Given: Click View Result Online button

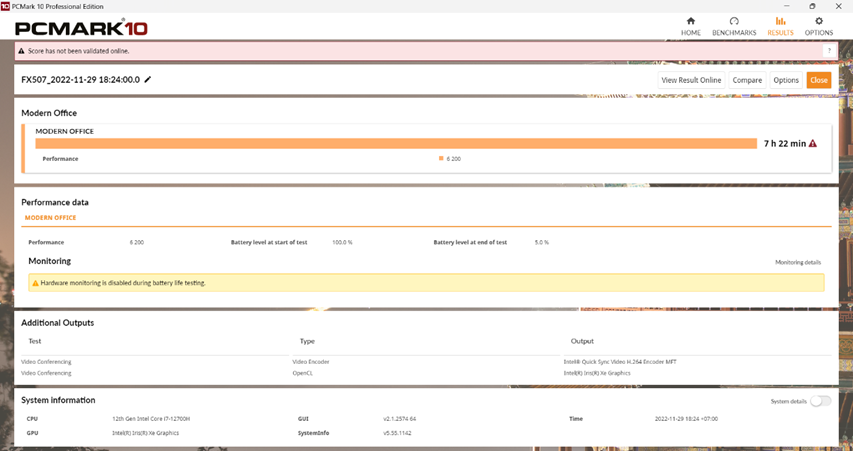Looking at the screenshot, I should tap(691, 80).
